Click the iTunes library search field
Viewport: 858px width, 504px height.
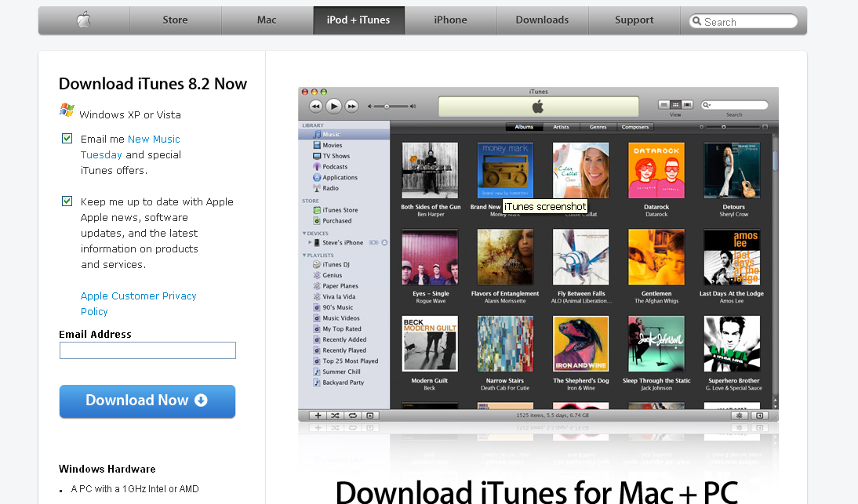tap(734, 105)
